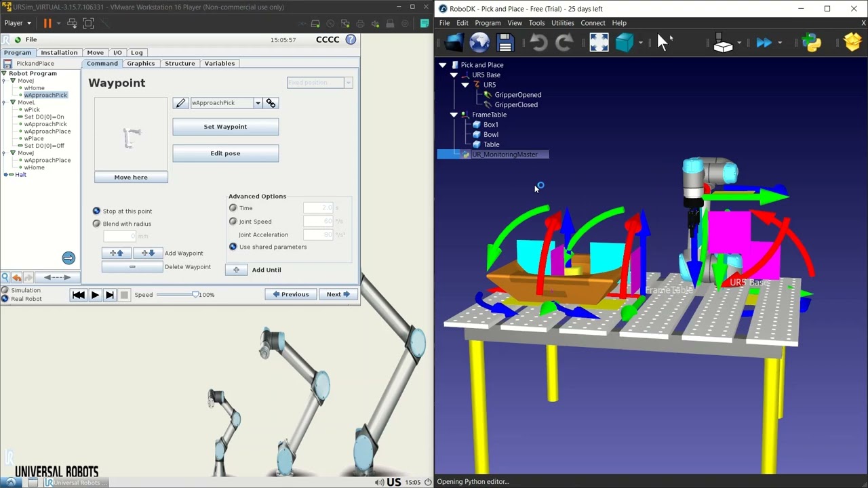Switch to Real Robot mode
Image resolution: width=868 pixels, height=488 pixels.
(5, 299)
